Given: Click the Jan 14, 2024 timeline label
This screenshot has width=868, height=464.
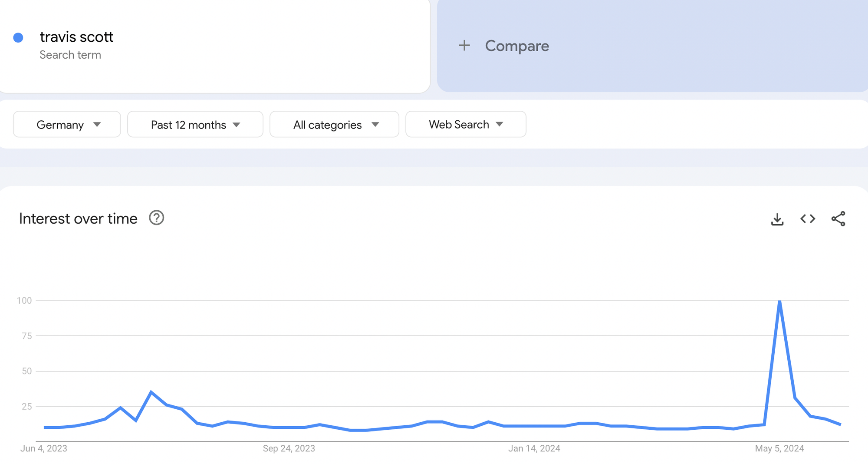Looking at the screenshot, I should 535,448.
